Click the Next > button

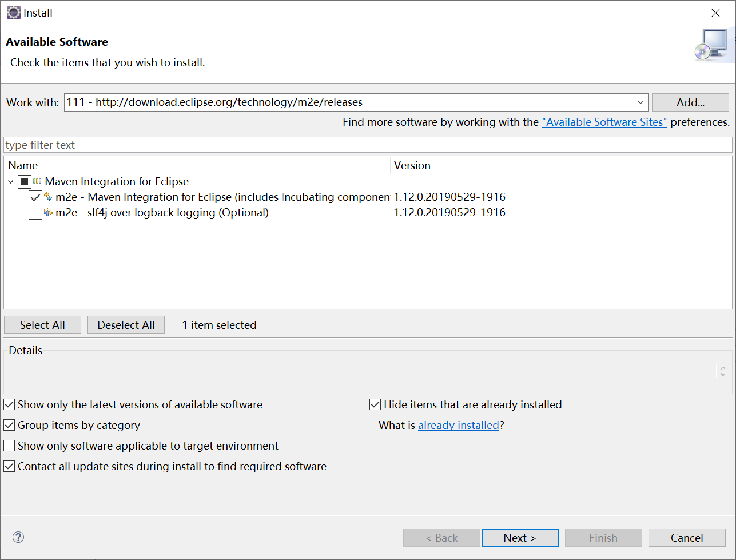click(520, 538)
